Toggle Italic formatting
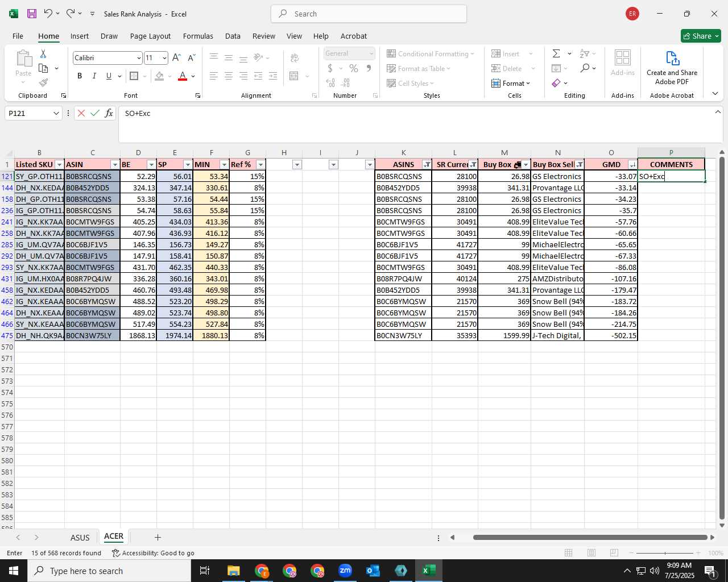728x582 pixels. click(x=94, y=76)
